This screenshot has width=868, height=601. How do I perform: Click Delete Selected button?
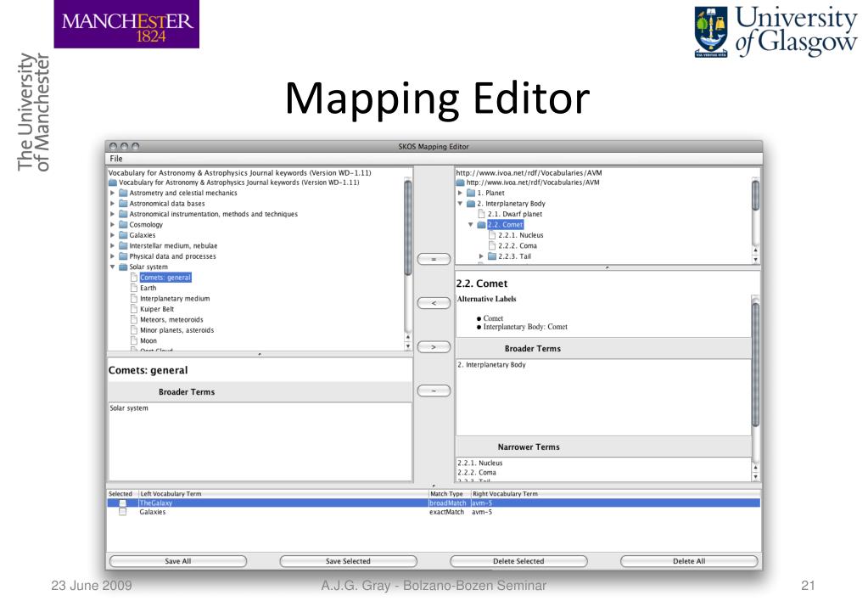[518, 561]
